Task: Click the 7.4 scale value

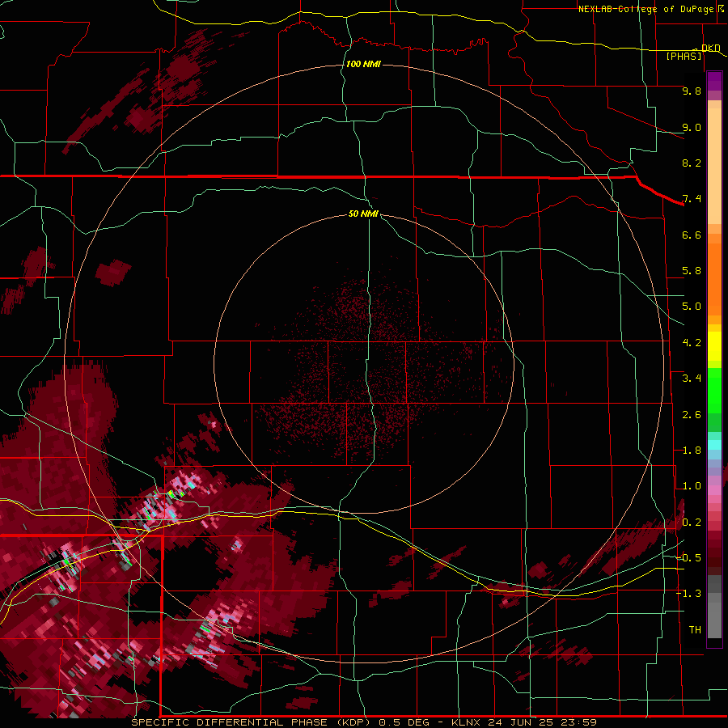Action: (692, 199)
